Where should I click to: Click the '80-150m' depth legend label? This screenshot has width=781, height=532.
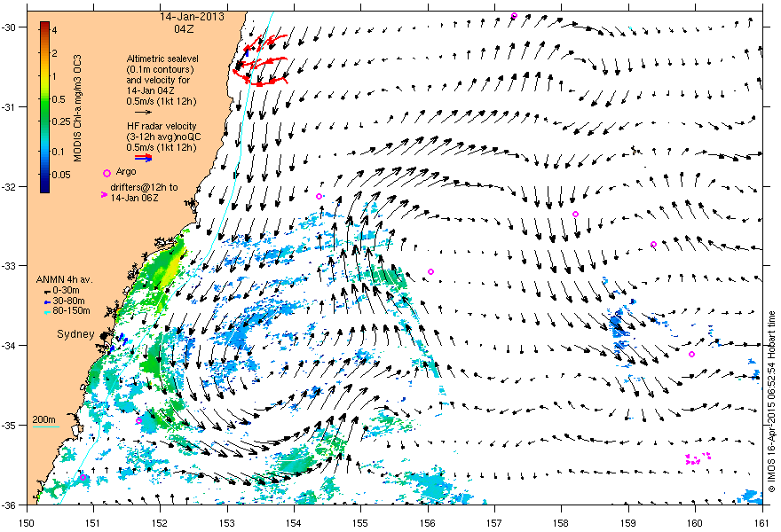tap(72, 311)
